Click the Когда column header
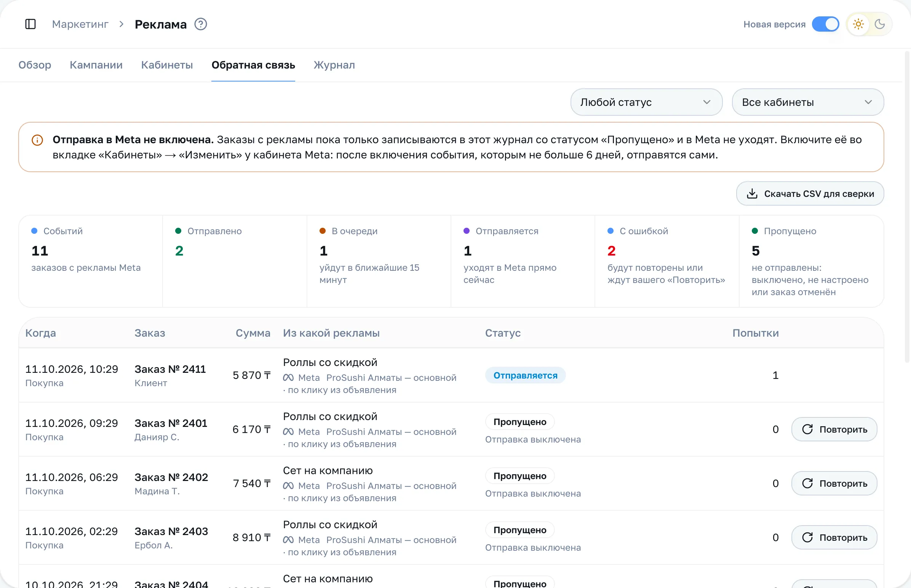 click(x=40, y=333)
